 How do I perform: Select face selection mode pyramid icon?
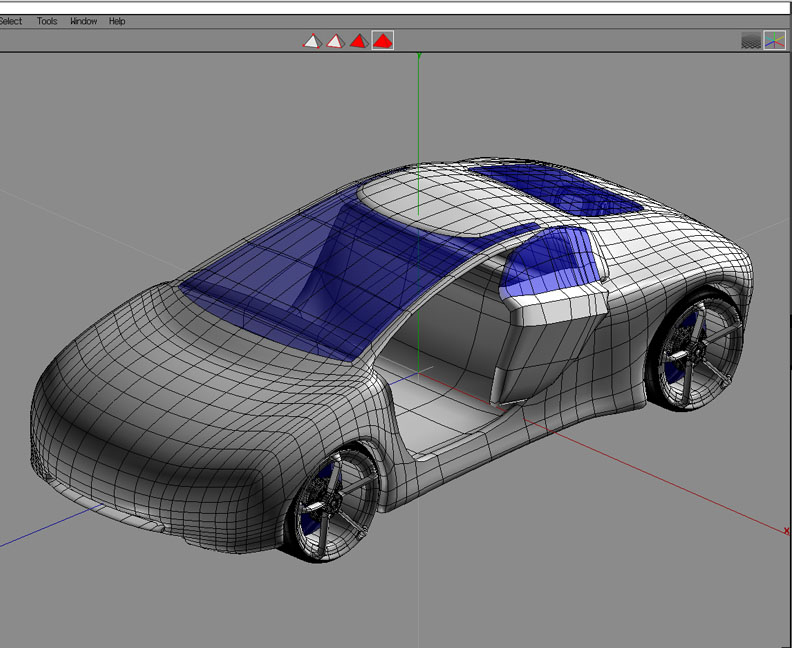click(x=359, y=41)
